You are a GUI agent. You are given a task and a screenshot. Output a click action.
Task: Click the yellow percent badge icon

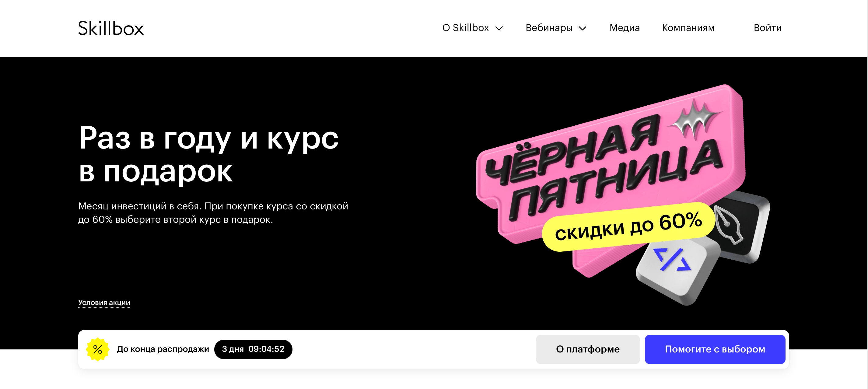(x=98, y=349)
